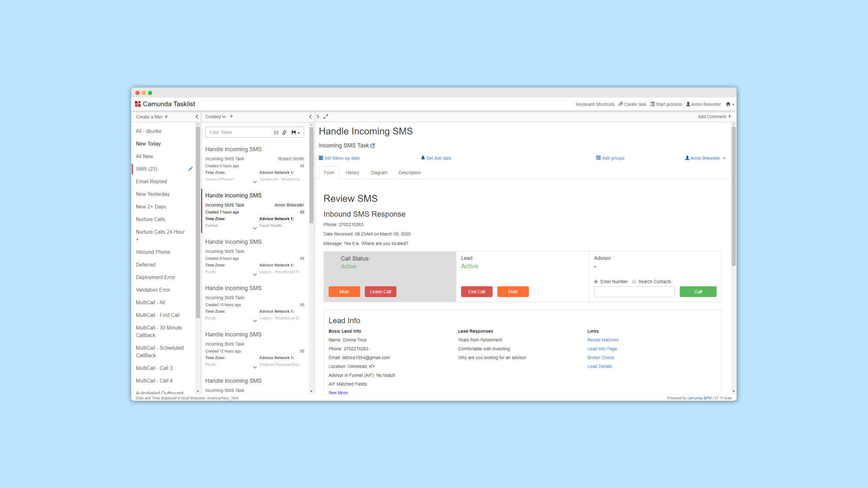Image resolution: width=868 pixels, height=488 pixels.
Task: Switch to the History tab
Action: point(352,173)
